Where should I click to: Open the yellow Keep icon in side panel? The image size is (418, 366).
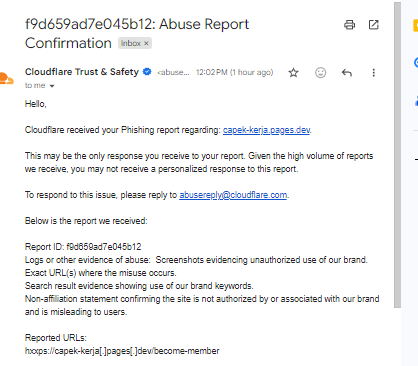(415, 25)
